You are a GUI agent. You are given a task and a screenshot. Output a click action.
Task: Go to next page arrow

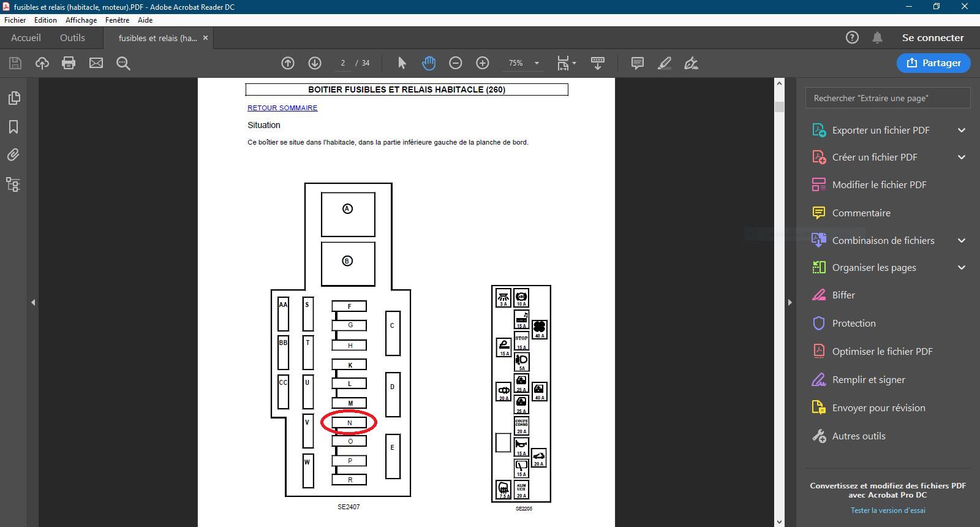tap(315, 63)
